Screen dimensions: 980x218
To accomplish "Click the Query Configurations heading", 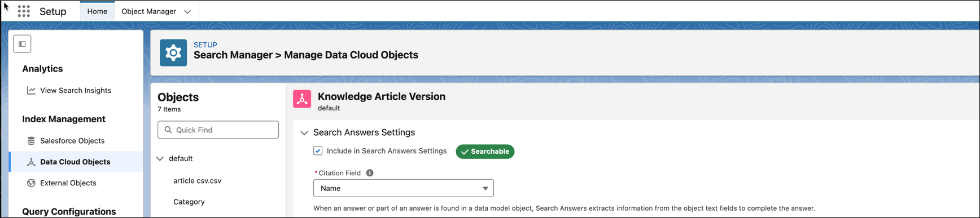I will pos(69,212).
